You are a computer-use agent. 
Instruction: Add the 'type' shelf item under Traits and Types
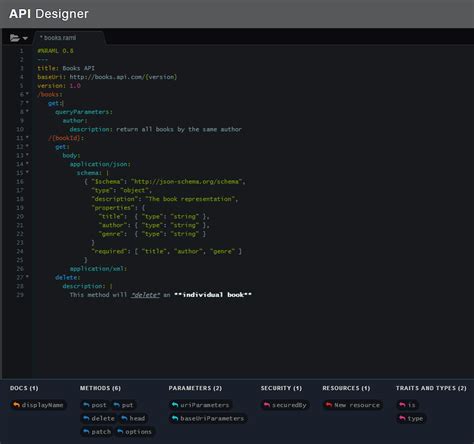[411, 418]
